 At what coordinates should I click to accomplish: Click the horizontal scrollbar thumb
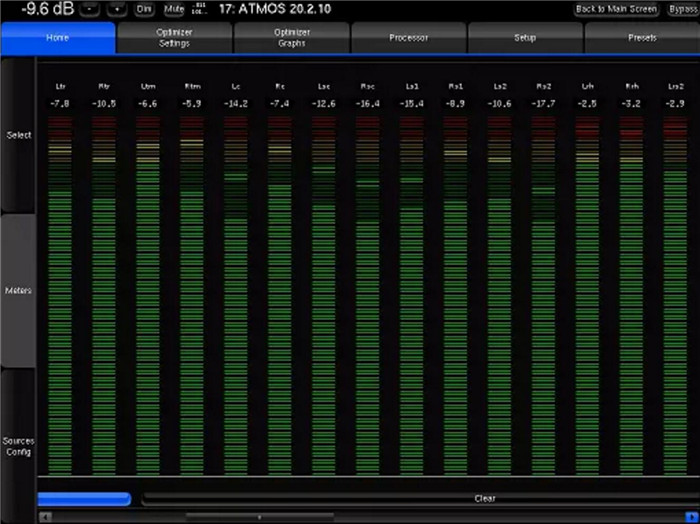click(x=260, y=517)
